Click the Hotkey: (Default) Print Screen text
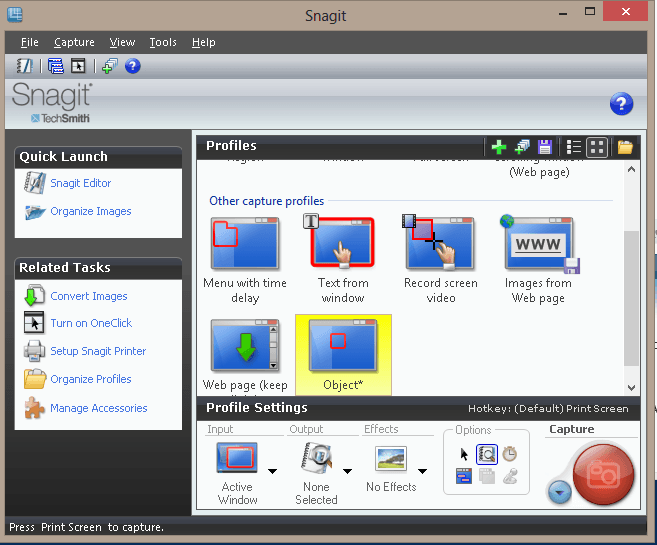This screenshot has height=545, width=657. coord(548,408)
